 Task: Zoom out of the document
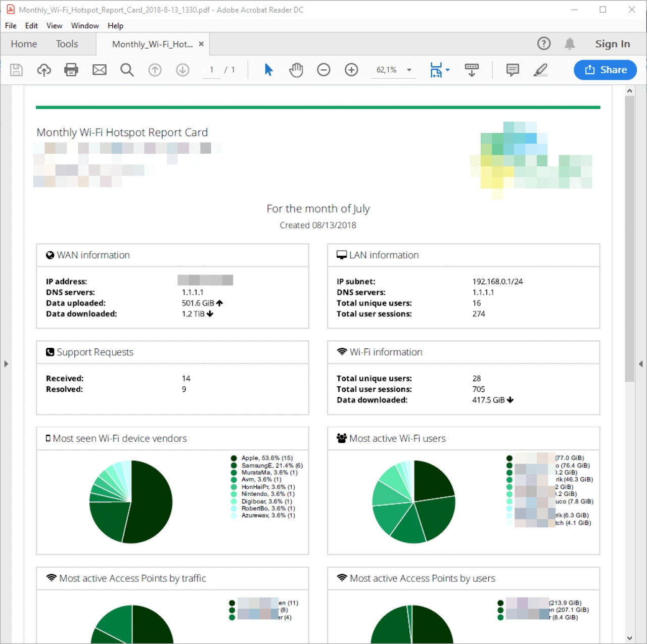323,70
